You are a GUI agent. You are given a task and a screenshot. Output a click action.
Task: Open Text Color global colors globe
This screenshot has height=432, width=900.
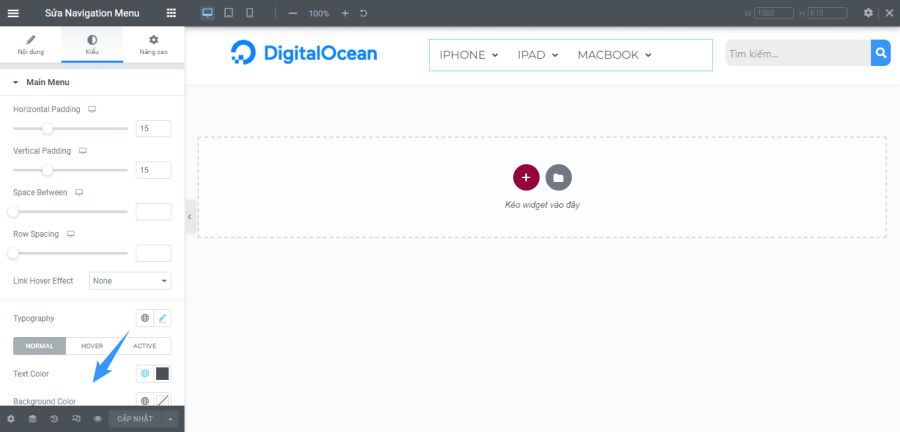pos(145,373)
